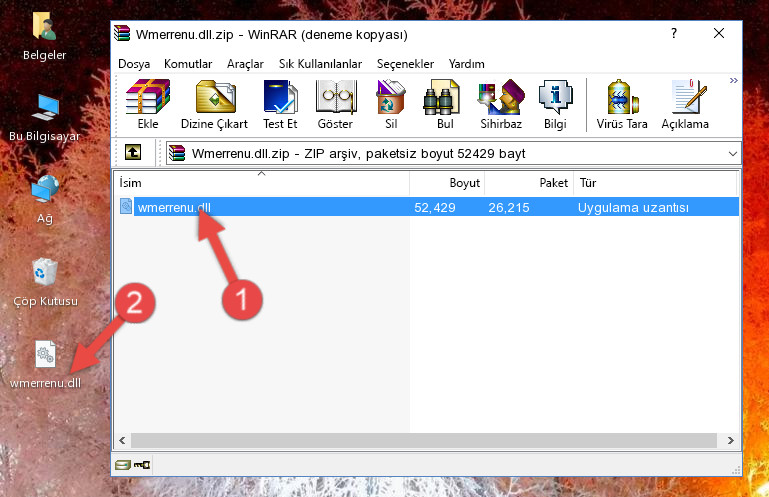Viewport: 769px width, 497px height.
Task: Open the Sık Kullanılanlar menu
Action: (x=320, y=64)
